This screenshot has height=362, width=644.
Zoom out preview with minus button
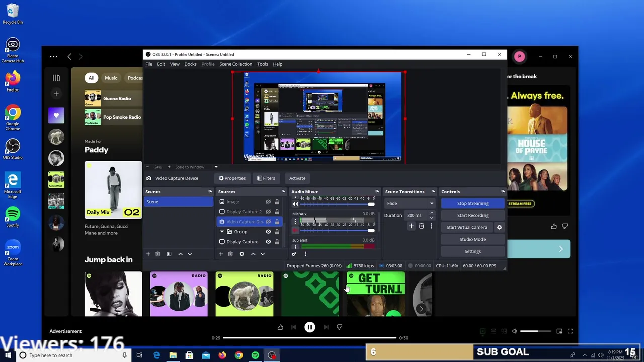click(147, 167)
